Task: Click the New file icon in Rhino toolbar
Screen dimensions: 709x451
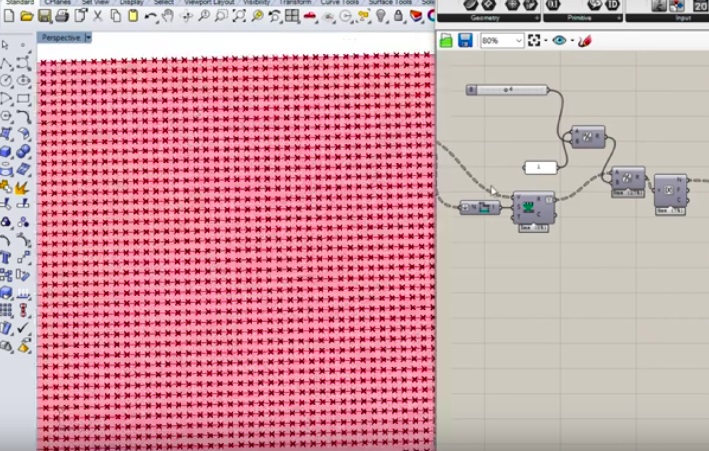Action: coord(9,16)
